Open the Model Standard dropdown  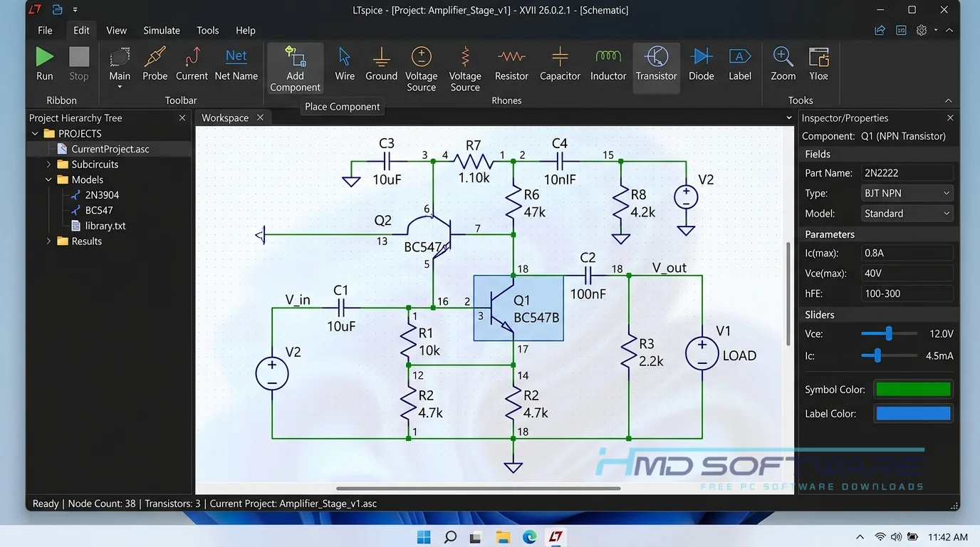point(907,213)
